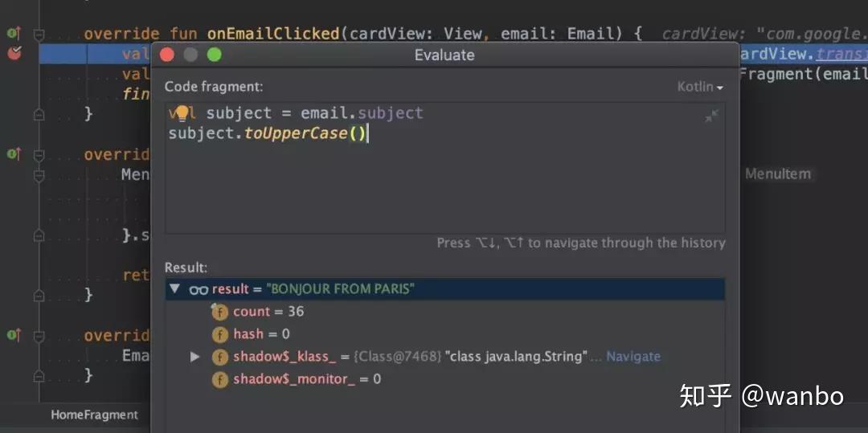Click the field icon beside count

219,312
